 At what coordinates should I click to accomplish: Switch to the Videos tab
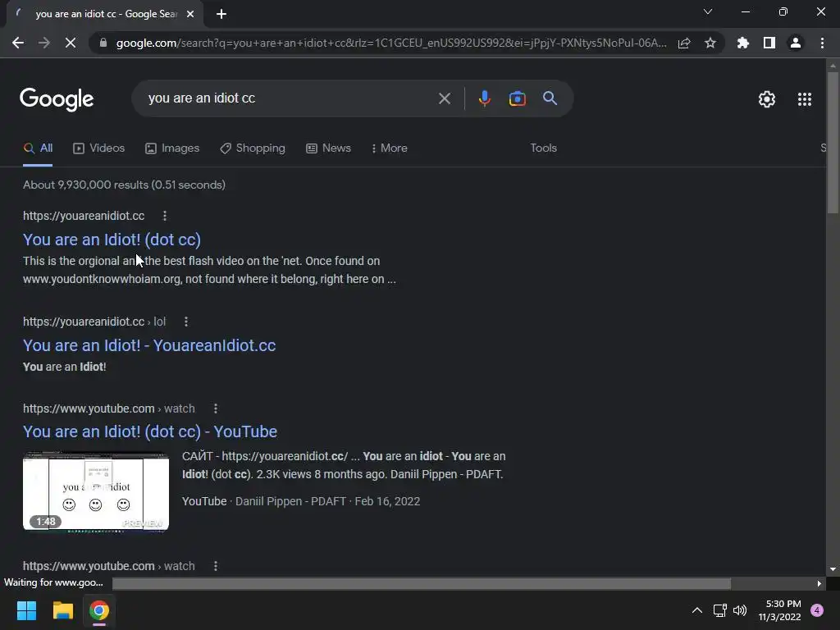[98, 148]
